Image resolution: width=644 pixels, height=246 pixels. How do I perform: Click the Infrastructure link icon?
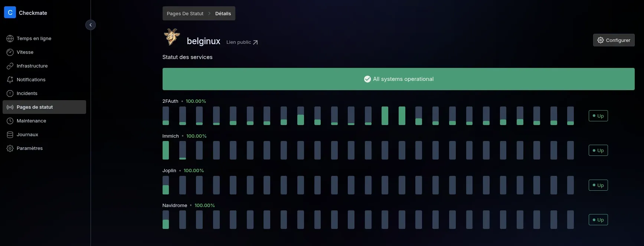point(10,66)
